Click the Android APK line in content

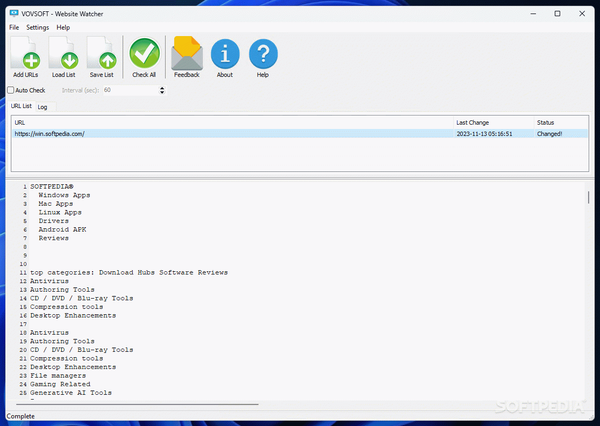62,230
